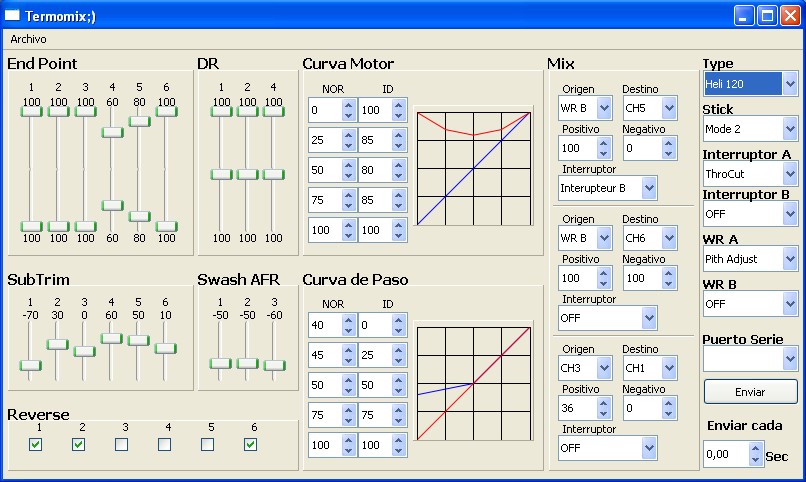Increase first Curva de Paso ID value

click(398, 320)
